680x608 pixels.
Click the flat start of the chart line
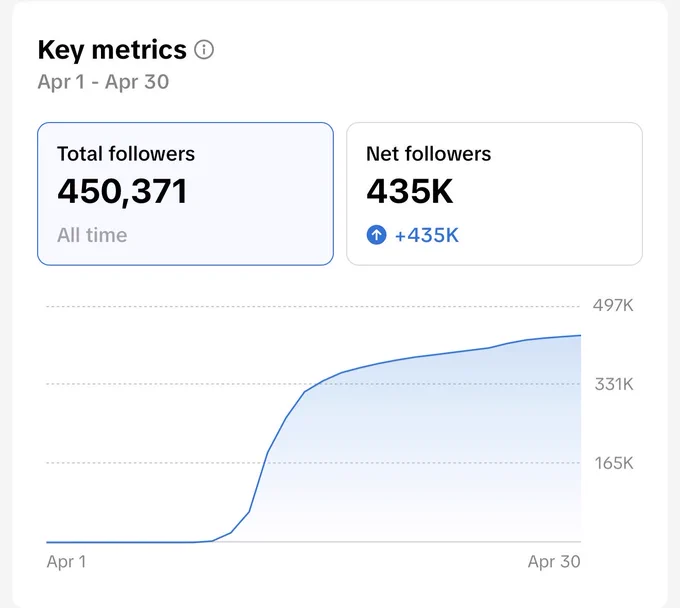click(x=121, y=542)
